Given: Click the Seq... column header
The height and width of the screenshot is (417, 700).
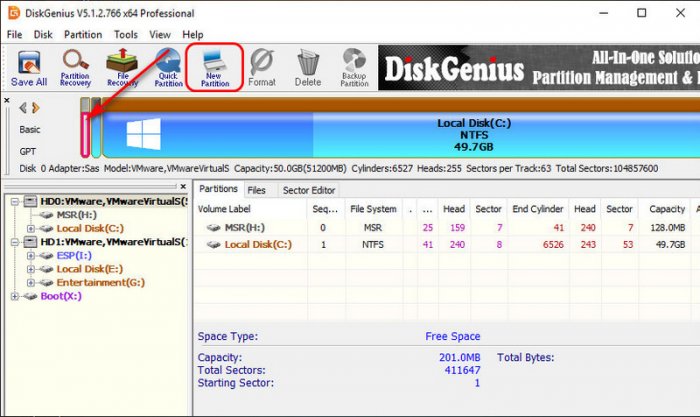Looking at the screenshot, I should 325,209.
